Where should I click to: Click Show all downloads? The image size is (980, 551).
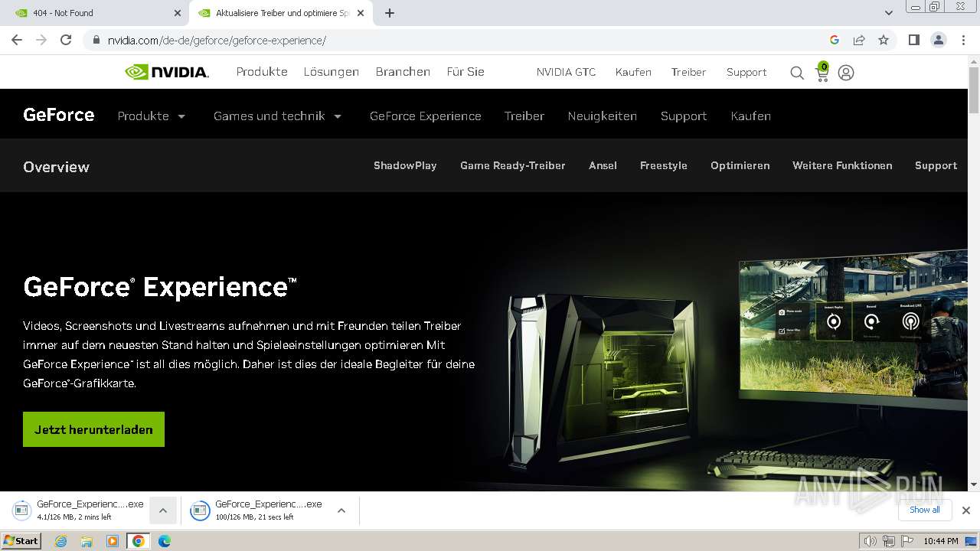pos(925,510)
